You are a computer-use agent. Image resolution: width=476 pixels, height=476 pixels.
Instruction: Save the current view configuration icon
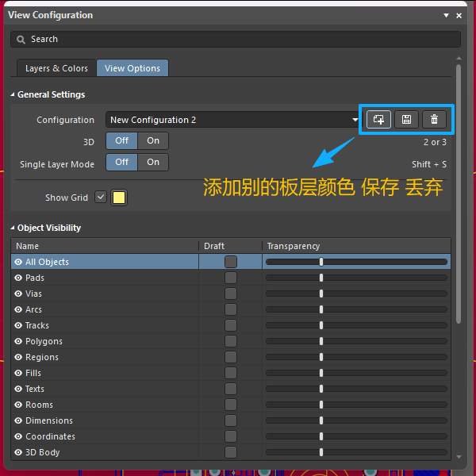pyautogui.click(x=406, y=119)
